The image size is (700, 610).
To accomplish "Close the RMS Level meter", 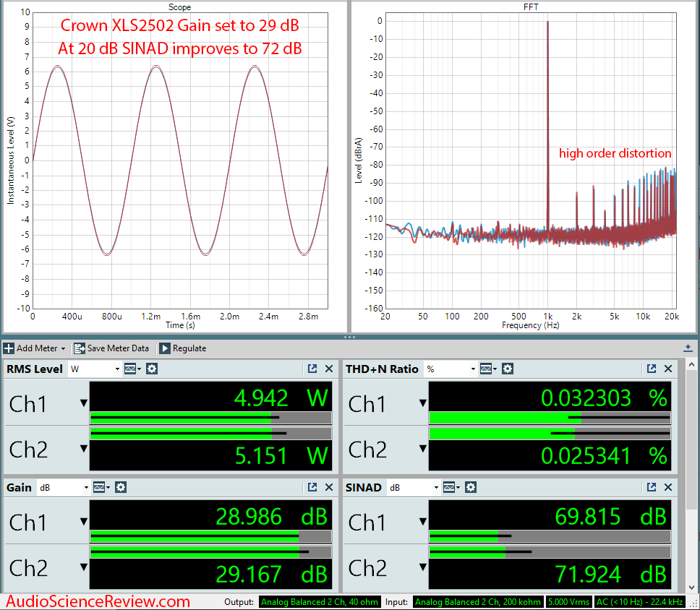I will point(329,369).
